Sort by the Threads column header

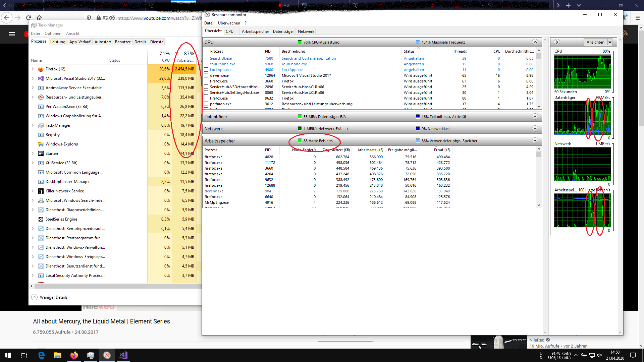[x=460, y=51]
